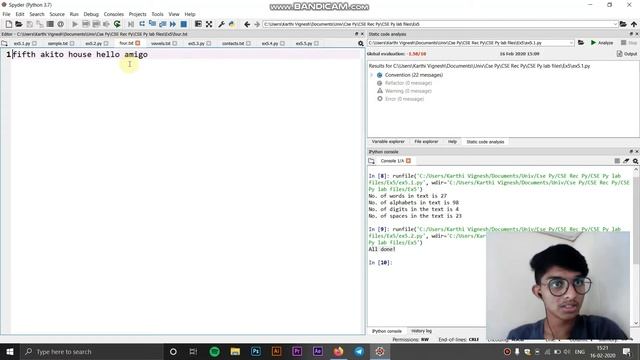Open the Projects menu
This screenshot has height=360, width=640.
[x=138, y=14]
